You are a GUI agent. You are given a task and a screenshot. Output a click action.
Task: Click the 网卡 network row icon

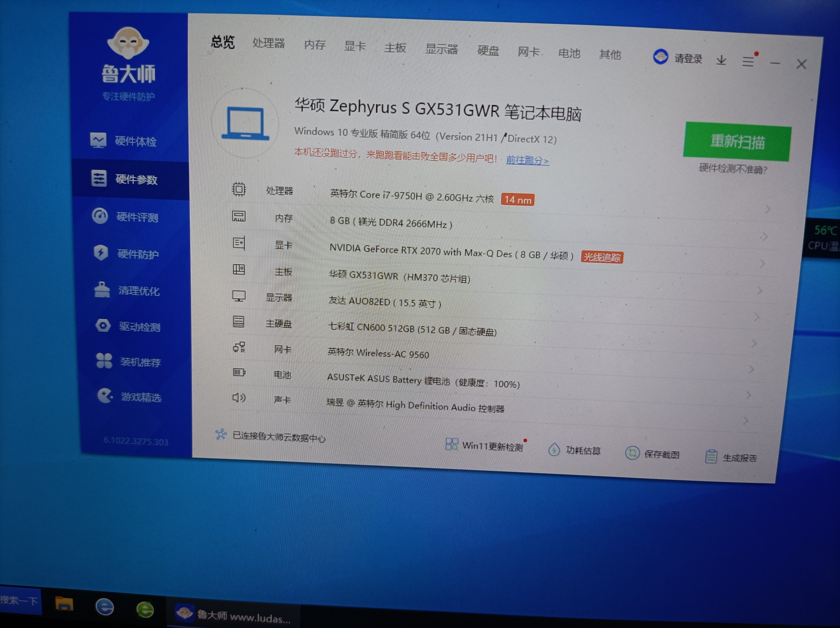point(239,347)
